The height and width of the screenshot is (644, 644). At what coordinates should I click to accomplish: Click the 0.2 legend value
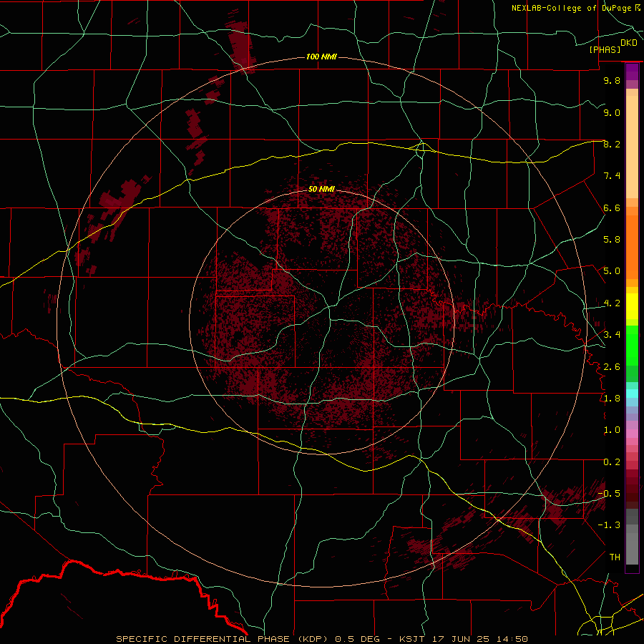pyautogui.click(x=612, y=462)
